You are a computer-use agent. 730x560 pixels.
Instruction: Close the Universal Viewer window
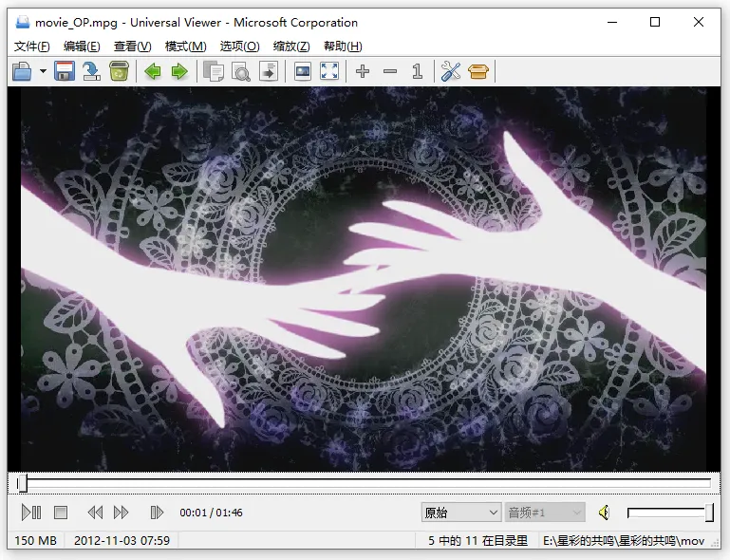point(699,22)
